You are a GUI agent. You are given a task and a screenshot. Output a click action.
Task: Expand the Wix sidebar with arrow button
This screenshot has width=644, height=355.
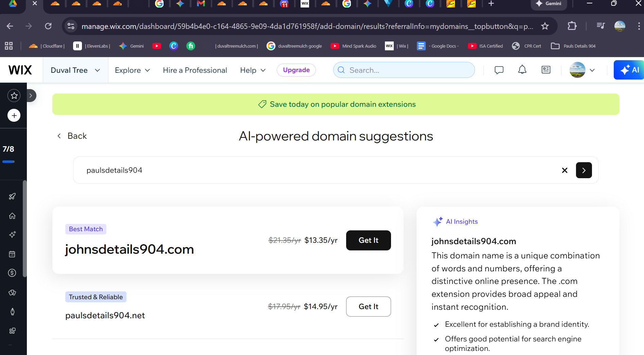(x=31, y=96)
